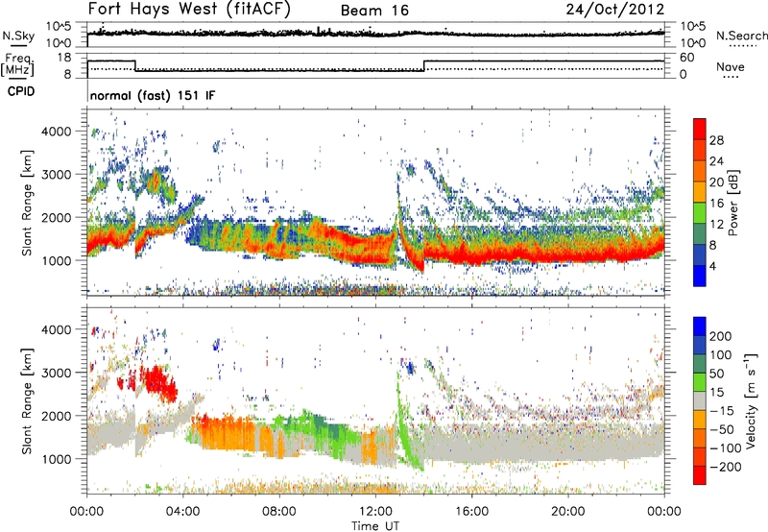
Task: Click the gray velocity colorbar segment
Action: [x=700, y=400]
